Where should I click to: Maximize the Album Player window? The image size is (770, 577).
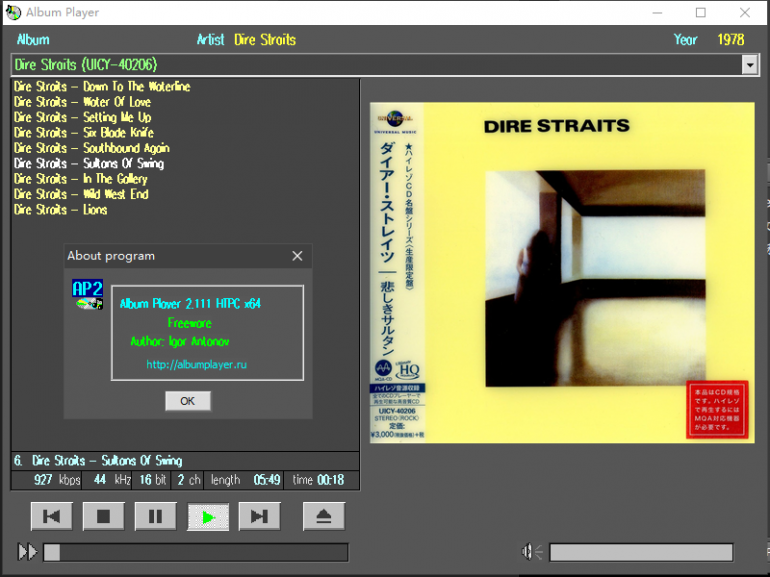[701, 12]
